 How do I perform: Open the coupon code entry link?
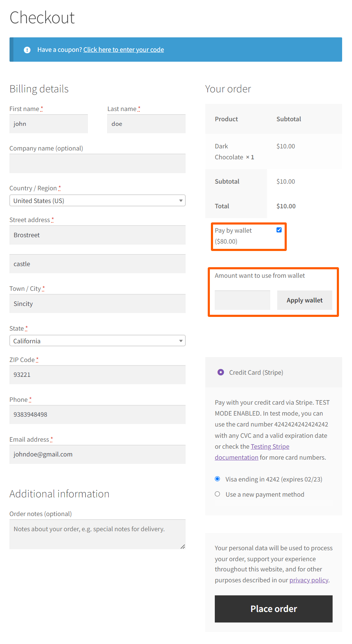(x=123, y=50)
